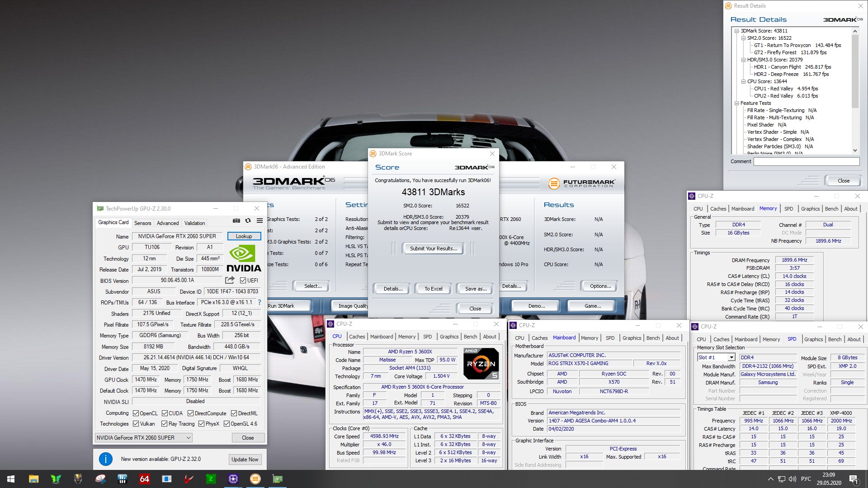Open the red swoosh app on taskbar
The width and height of the screenshot is (868, 488).
189,479
